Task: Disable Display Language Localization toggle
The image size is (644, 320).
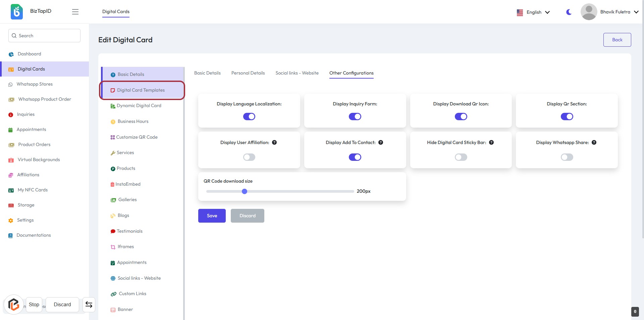Action: 249,117
